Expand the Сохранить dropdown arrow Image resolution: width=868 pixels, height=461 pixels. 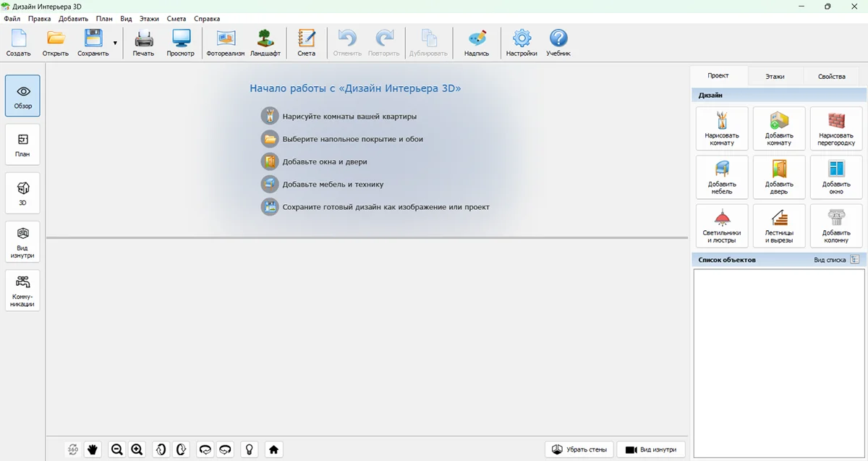point(115,43)
